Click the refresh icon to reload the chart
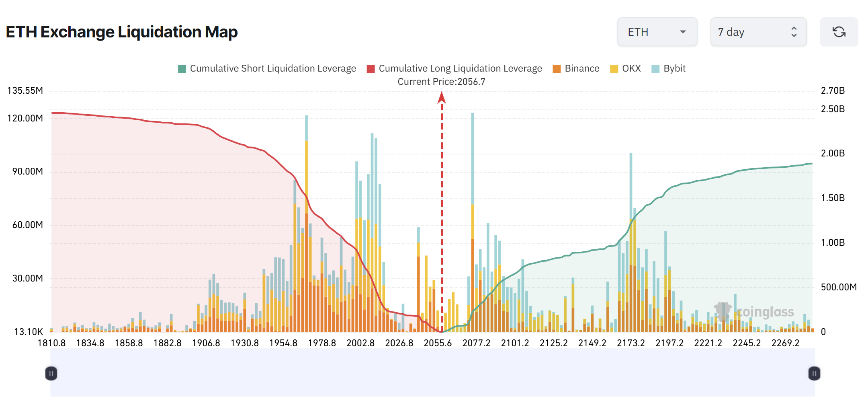Viewport: 868px width, 411px height. [839, 32]
